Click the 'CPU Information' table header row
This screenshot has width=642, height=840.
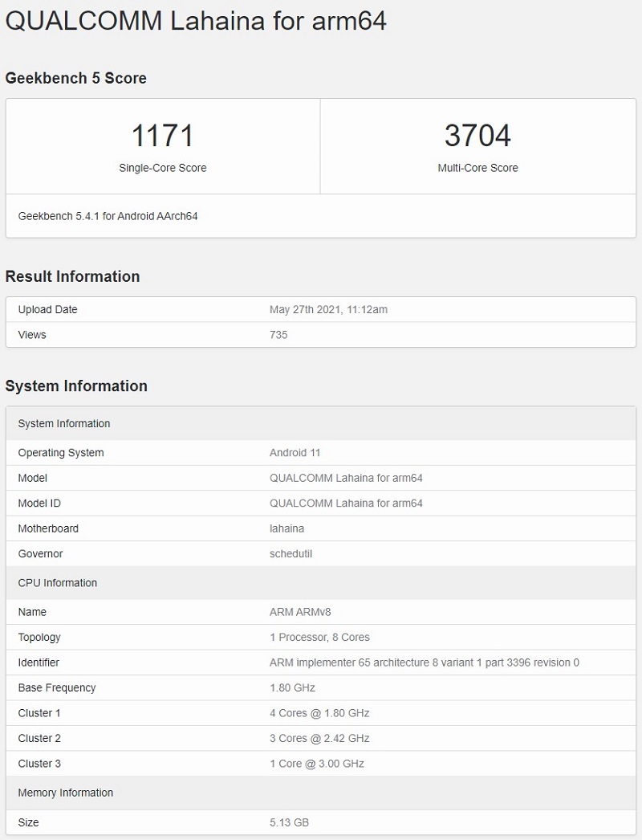321,583
